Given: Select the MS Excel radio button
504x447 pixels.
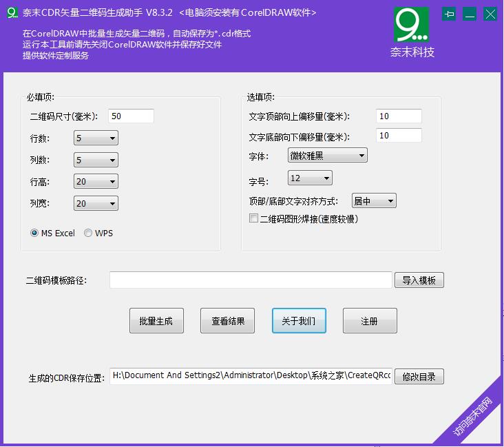Looking at the screenshot, I should [x=34, y=233].
